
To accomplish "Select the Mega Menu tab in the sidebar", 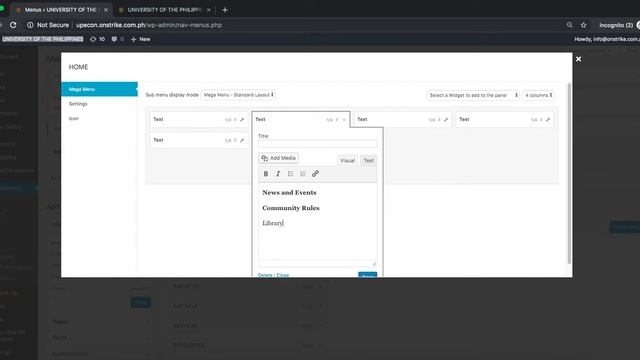I will pos(99,89).
